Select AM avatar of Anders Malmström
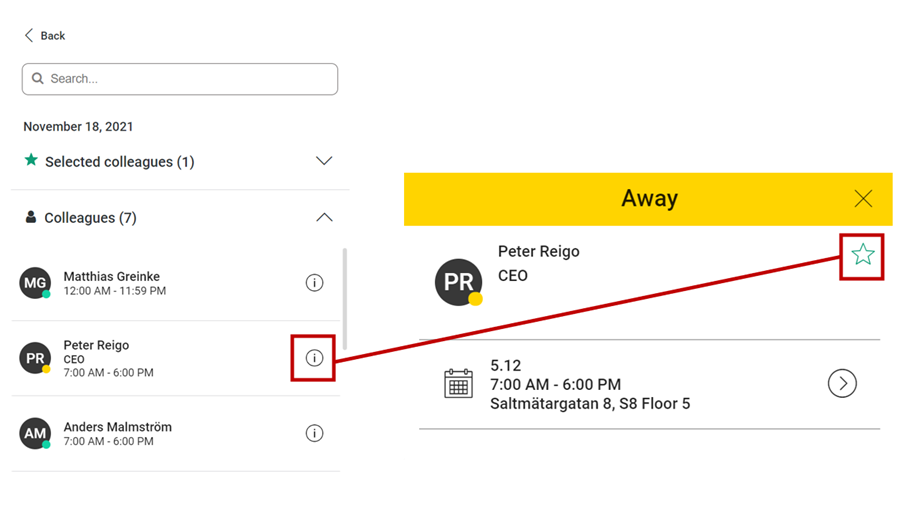 pos(35,433)
